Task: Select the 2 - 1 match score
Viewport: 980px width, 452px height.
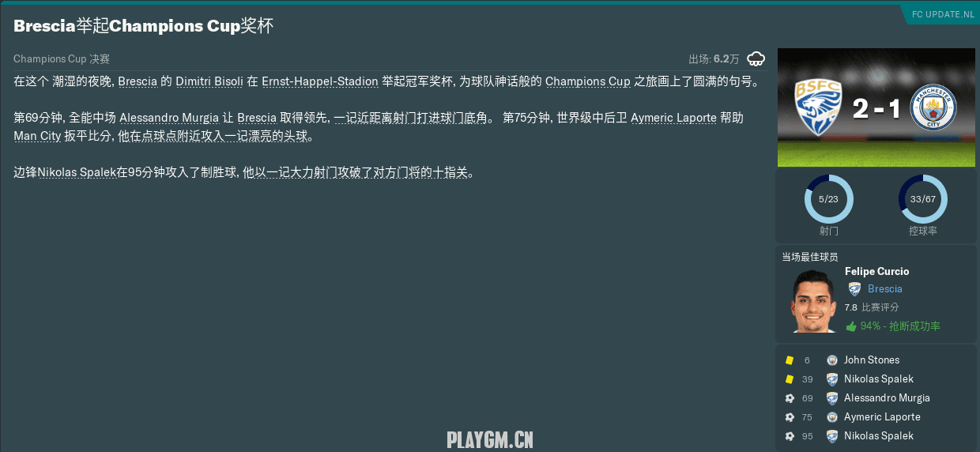Action: pos(876,108)
